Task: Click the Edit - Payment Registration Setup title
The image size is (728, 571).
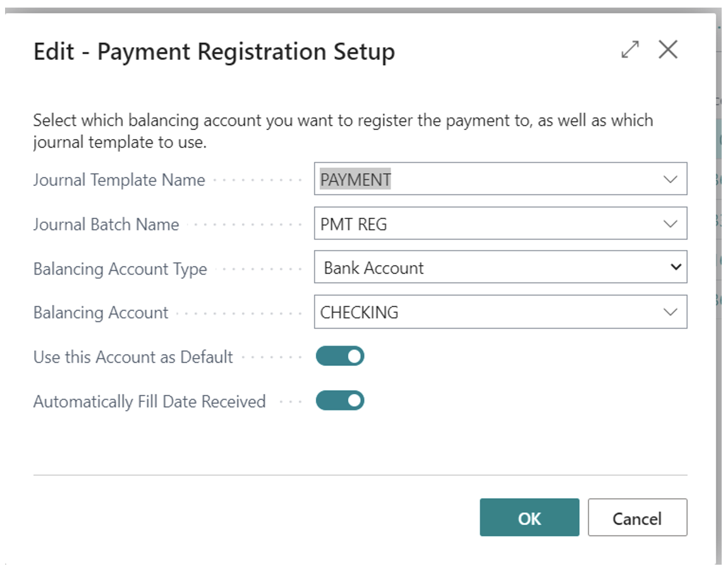Action: [214, 51]
